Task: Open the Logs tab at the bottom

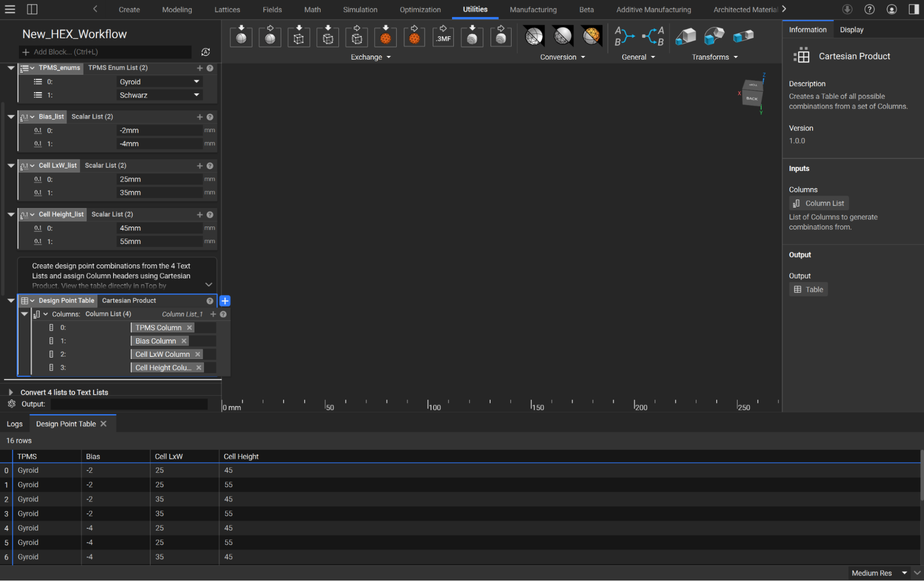Action: (14, 424)
